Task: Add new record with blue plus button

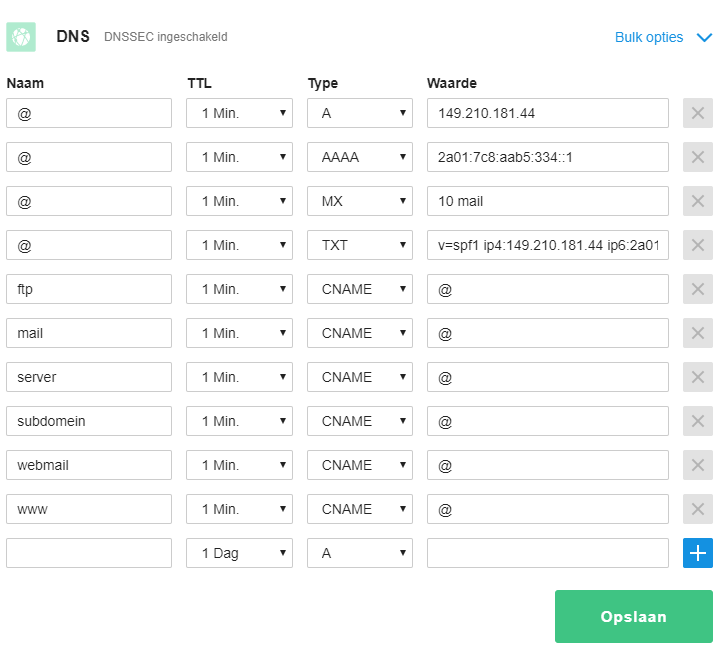Action: [697, 553]
